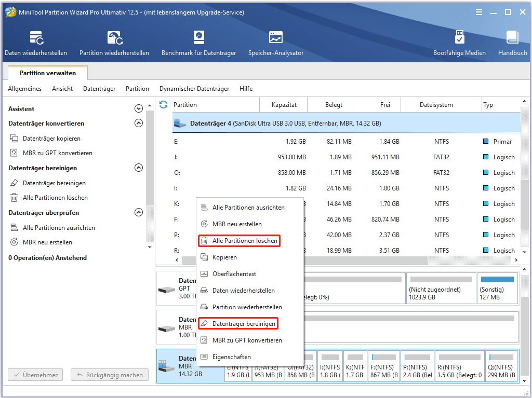Open Benchmark für Datenträger tool

198,43
